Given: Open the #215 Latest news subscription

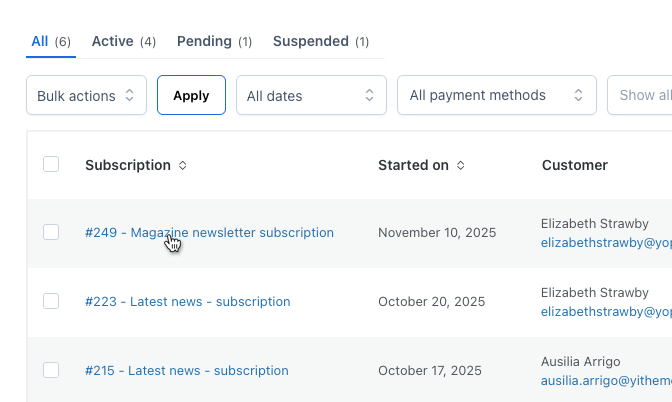Looking at the screenshot, I should tap(186, 371).
